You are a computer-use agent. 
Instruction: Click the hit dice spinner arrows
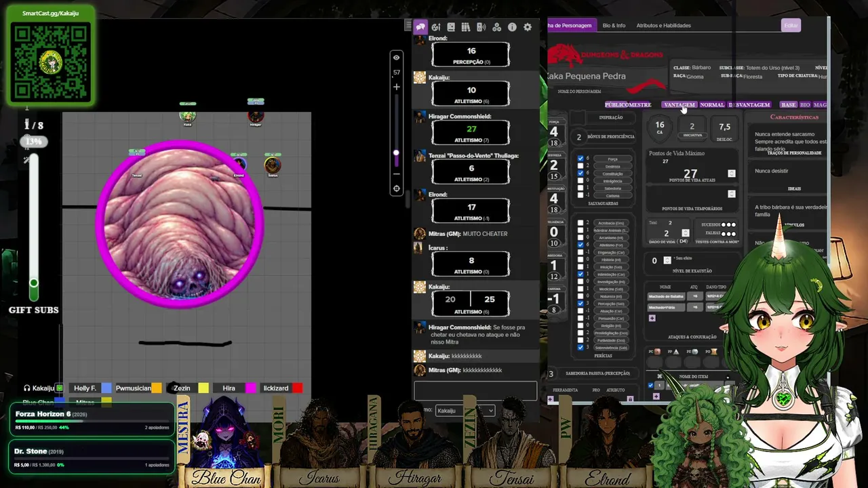686,233
